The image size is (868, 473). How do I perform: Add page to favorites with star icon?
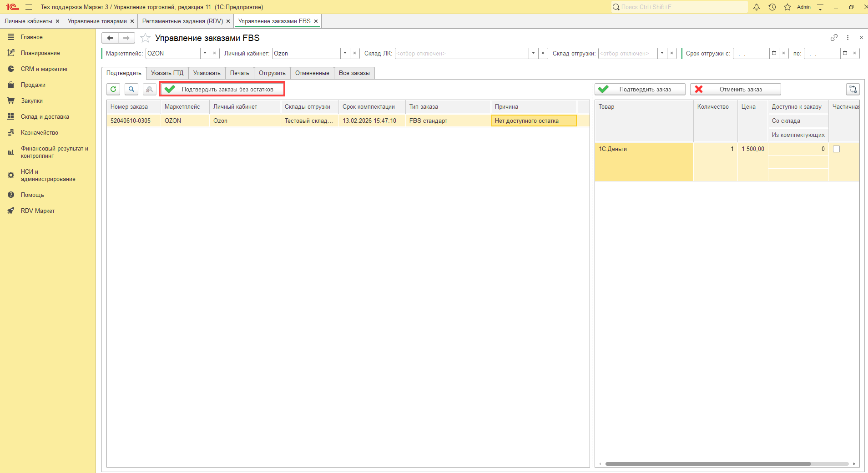pos(145,38)
